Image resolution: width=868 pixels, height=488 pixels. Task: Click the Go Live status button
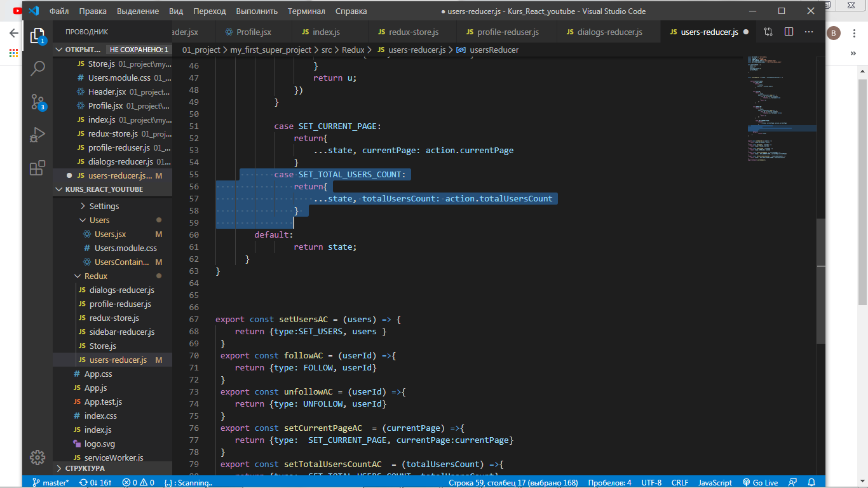pyautogui.click(x=761, y=482)
